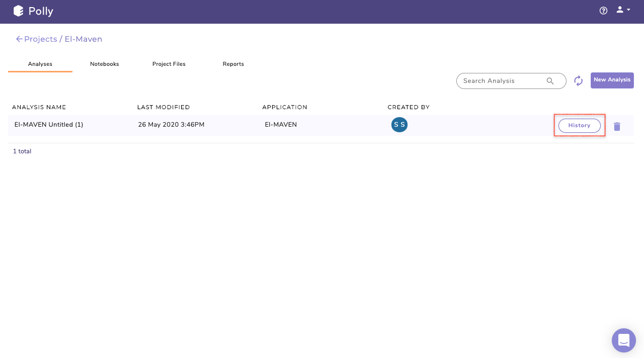Open the EI-MAVEN Untitled (1) analysis
Image resolution: width=644 pixels, height=358 pixels.
click(x=49, y=125)
